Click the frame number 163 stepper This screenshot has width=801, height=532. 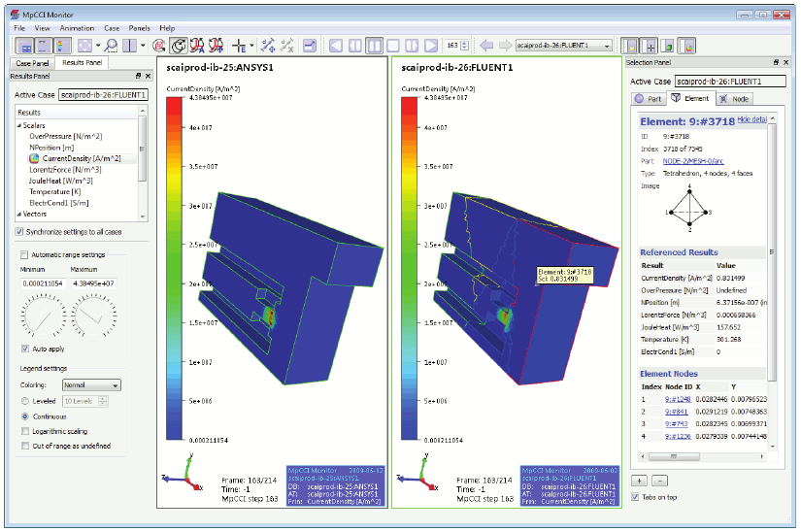point(464,46)
